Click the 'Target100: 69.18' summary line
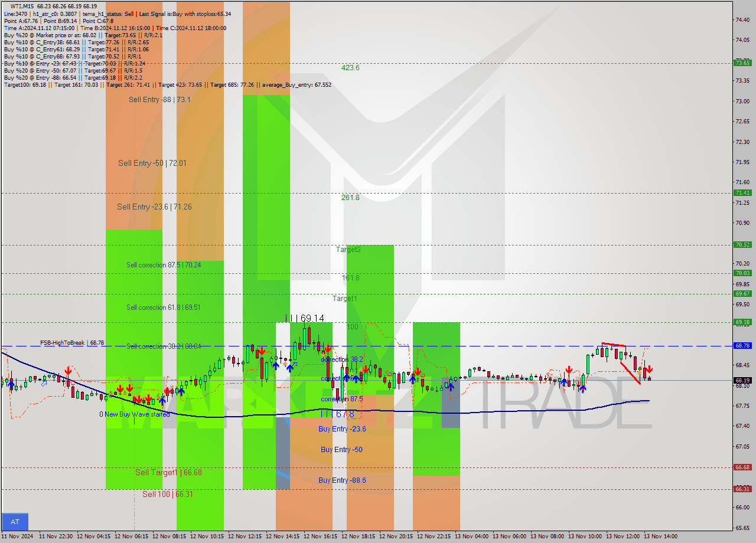The image size is (756, 543). pyautogui.click(x=167, y=85)
